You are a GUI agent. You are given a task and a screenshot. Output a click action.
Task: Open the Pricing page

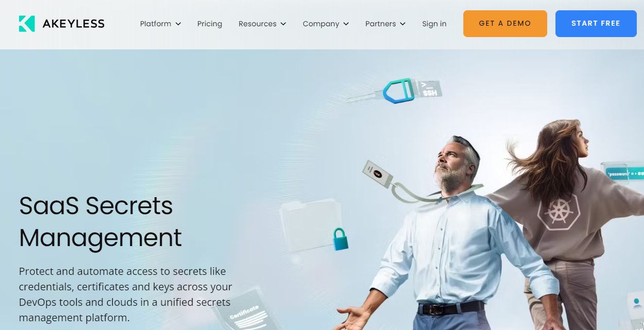coord(210,24)
